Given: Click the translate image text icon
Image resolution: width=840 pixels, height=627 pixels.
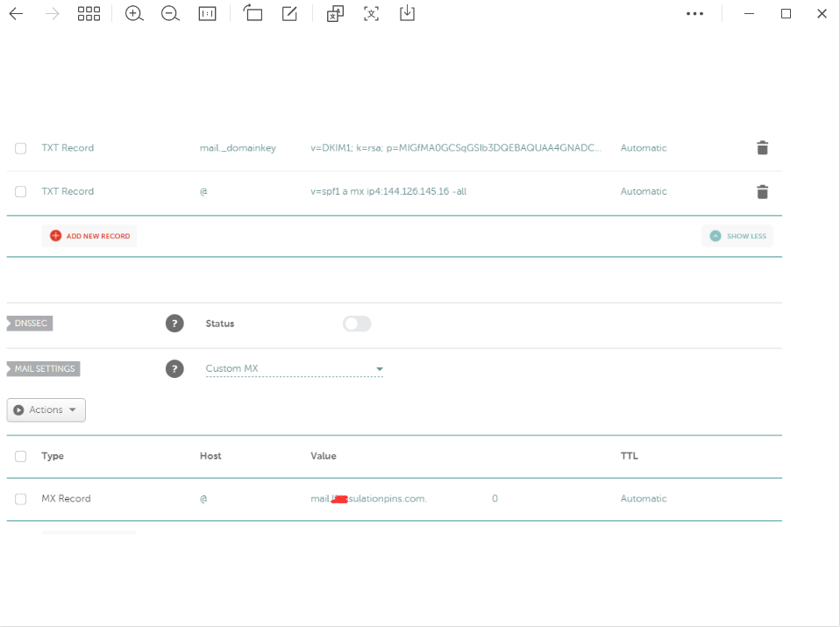Looking at the screenshot, I should [x=335, y=13].
